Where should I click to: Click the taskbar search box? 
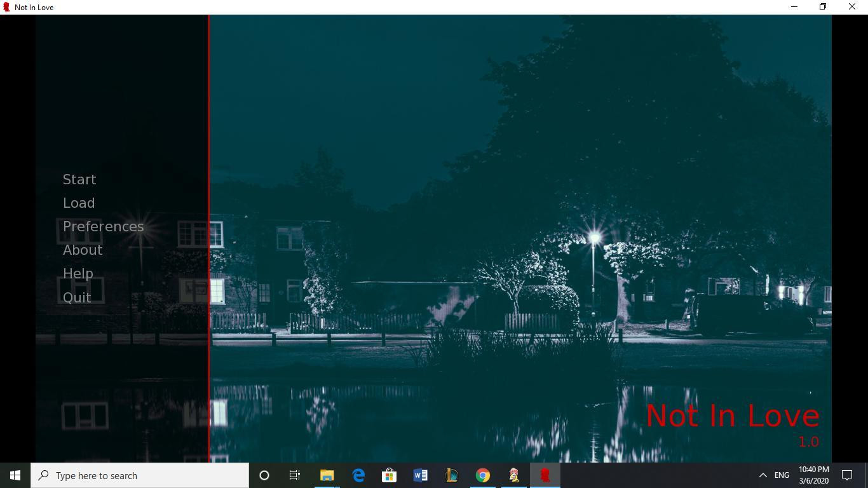pyautogui.click(x=140, y=475)
